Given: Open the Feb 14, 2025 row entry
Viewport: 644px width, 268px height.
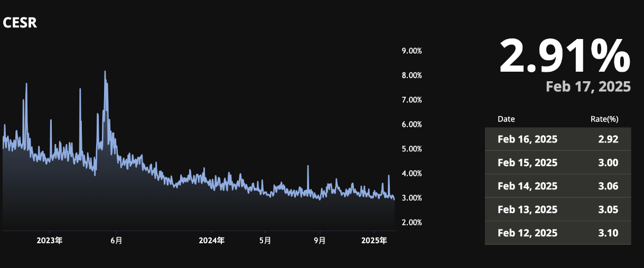Looking at the screenshot, I should click(x=557, y=186).
